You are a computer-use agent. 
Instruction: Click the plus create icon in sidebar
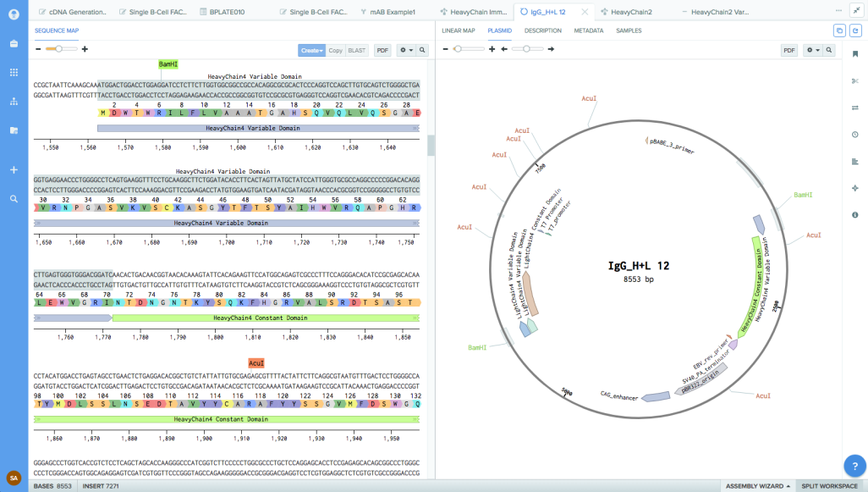coord(14,169)
